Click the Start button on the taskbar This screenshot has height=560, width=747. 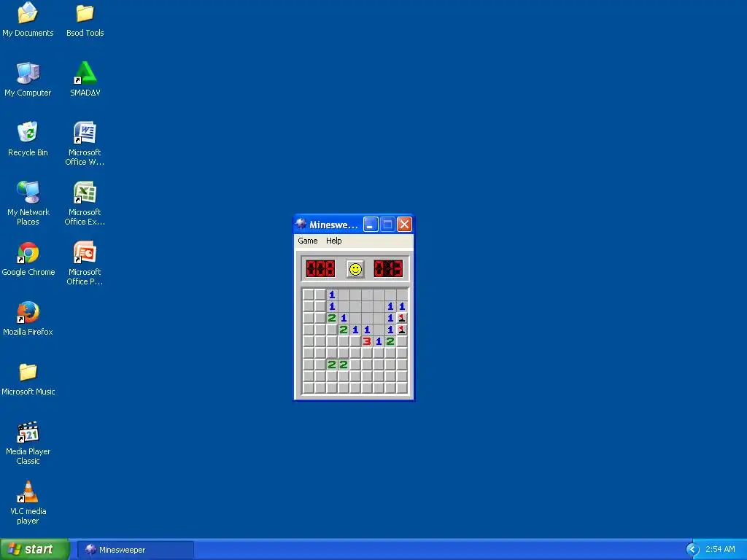pyautogui.click(x=34, y=550)
